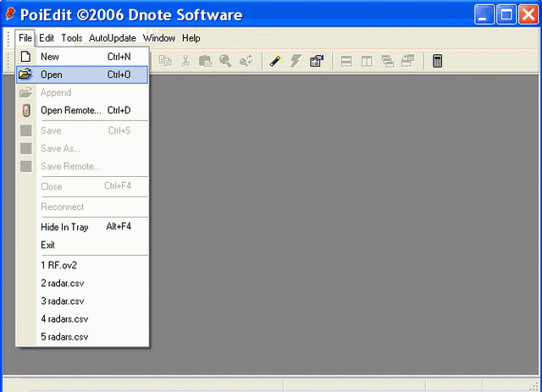Click the clipboard paste toolbar icon
The image size is (542, 392).
pos(206,61)
